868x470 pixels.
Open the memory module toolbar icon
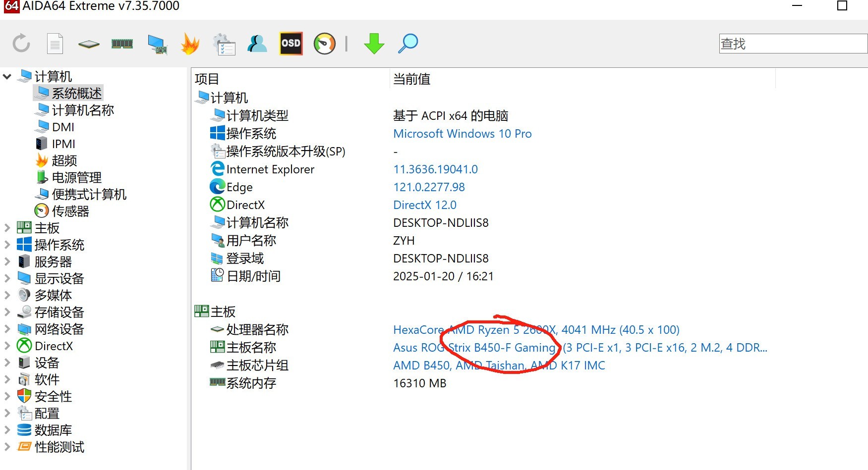(122, 44)
